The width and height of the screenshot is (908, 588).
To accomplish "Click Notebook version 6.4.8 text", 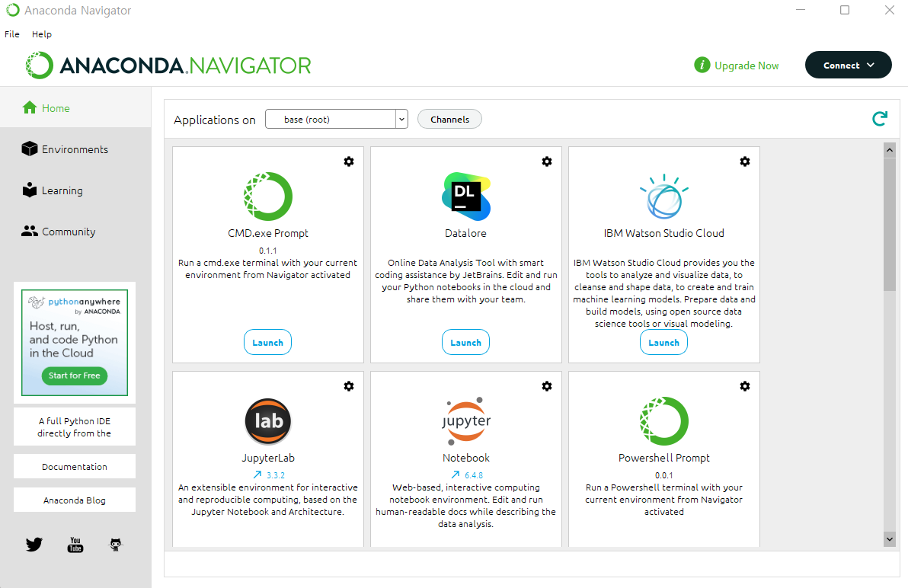I will pos(474,475).
